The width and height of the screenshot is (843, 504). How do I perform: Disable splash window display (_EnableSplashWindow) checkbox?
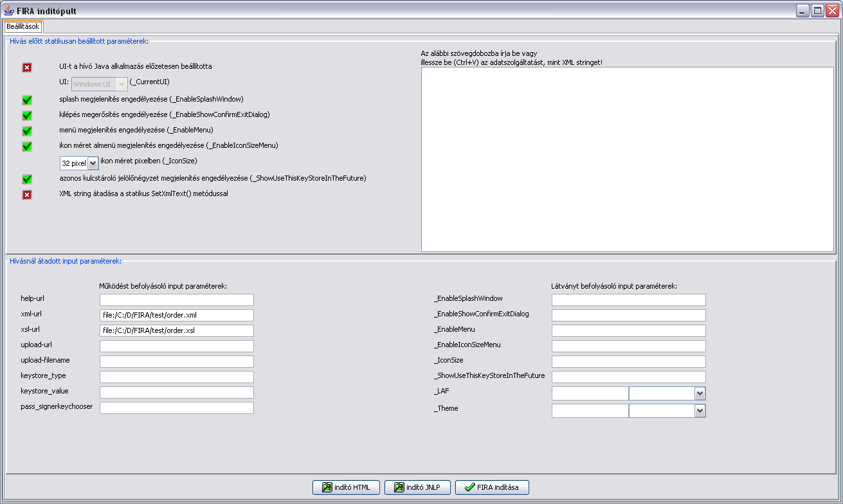[x=27, y=100]
